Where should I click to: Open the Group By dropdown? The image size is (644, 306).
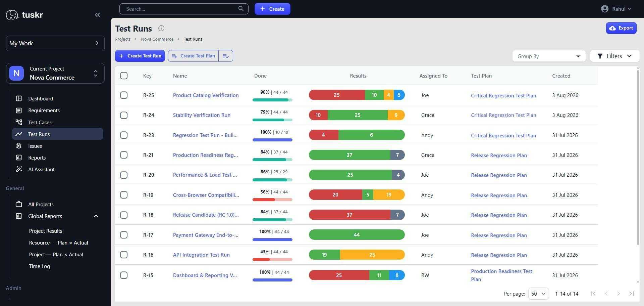pyautogui.click(x=549, y=56)
